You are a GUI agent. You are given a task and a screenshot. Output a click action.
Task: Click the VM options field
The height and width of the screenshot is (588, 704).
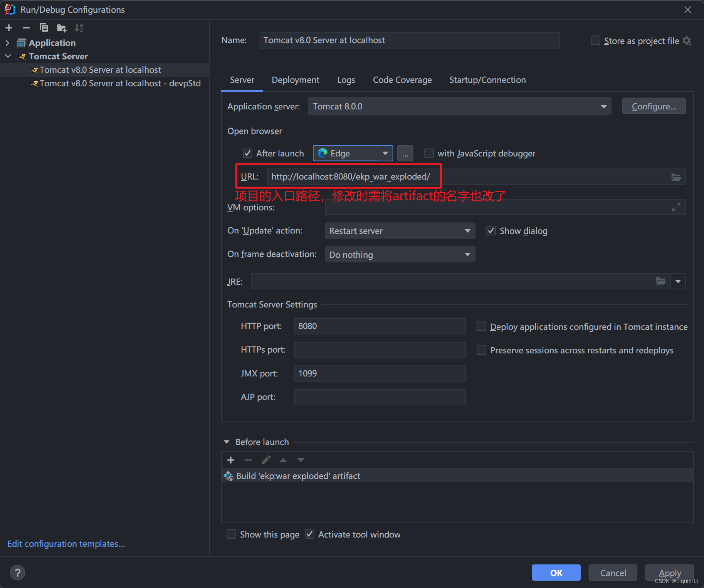[505, 207]
